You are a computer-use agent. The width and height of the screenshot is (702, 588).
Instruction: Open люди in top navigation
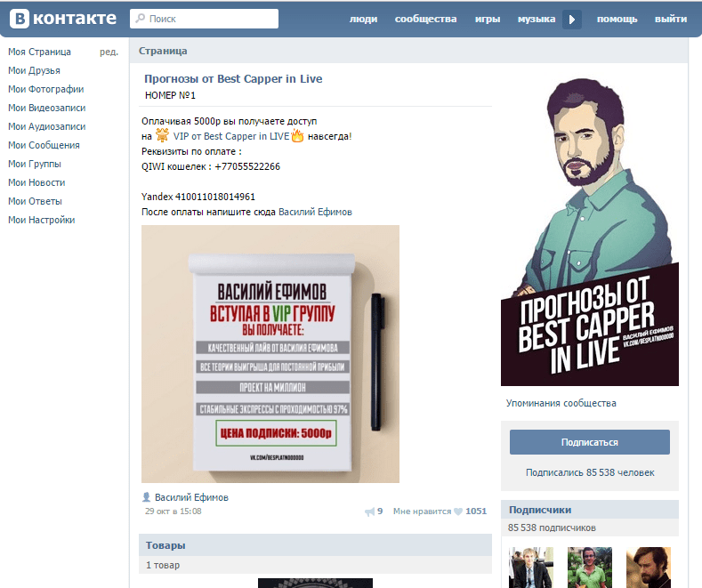pyautogui.click(x=363, y=19)
